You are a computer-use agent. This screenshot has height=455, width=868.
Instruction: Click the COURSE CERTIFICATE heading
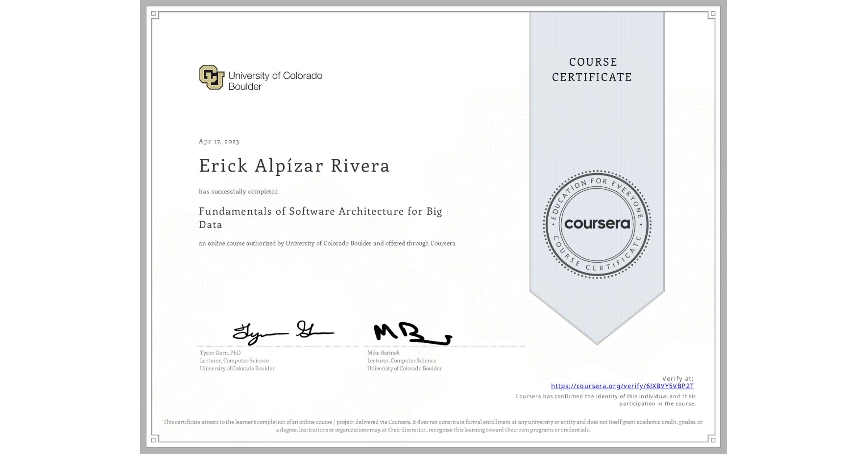click(592, 69)
